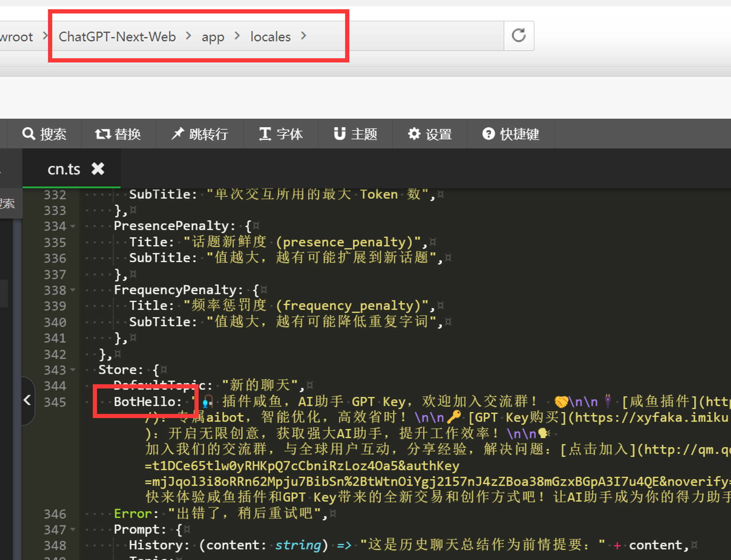
Task: Open the theme selector
Action: click(x=355, y=134)
